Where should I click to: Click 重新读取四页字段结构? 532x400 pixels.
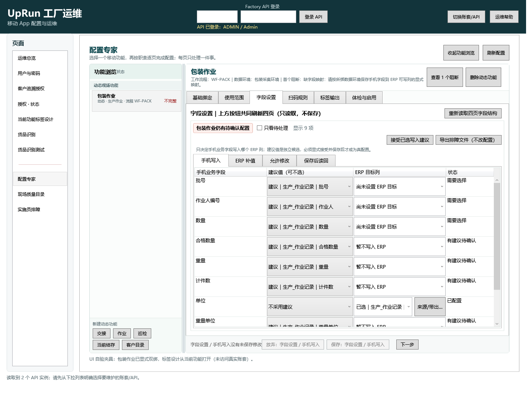tap(473, 113)
